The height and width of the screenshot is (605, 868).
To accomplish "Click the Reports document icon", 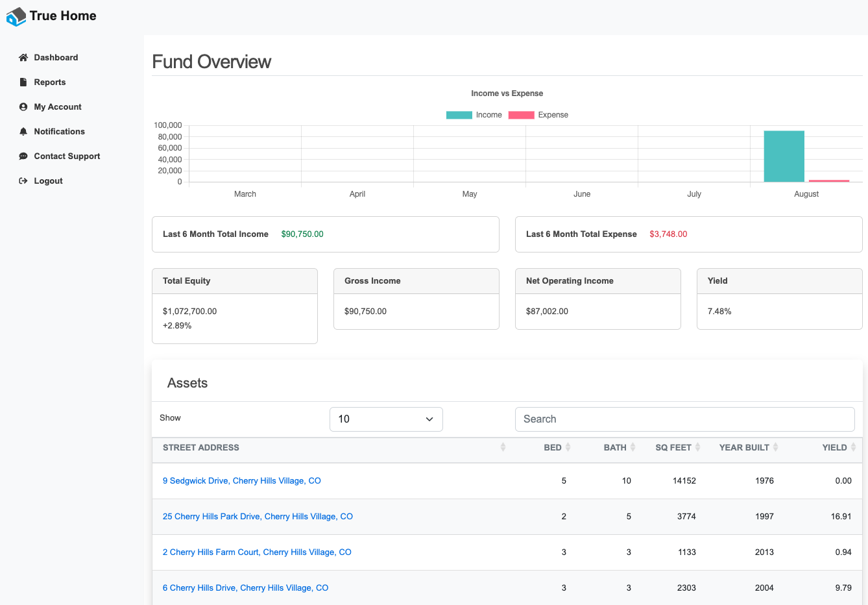I will click(23, 82).
